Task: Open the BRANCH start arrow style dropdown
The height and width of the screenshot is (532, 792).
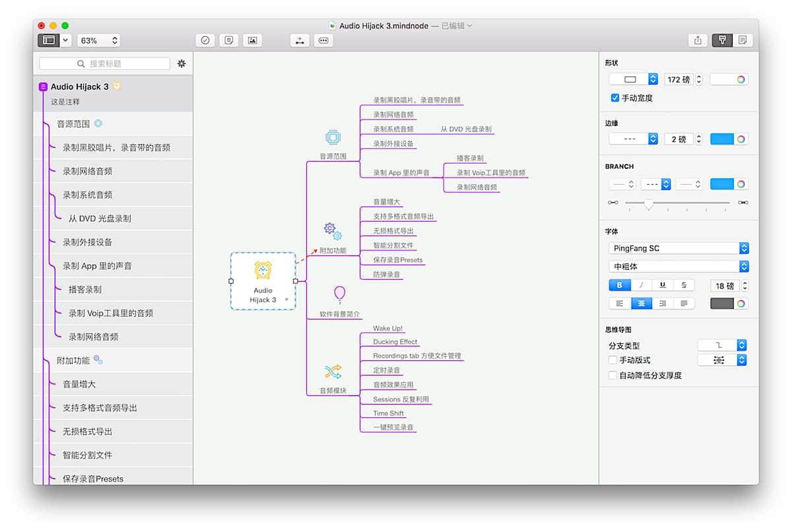Action: [x=622, y=184]
